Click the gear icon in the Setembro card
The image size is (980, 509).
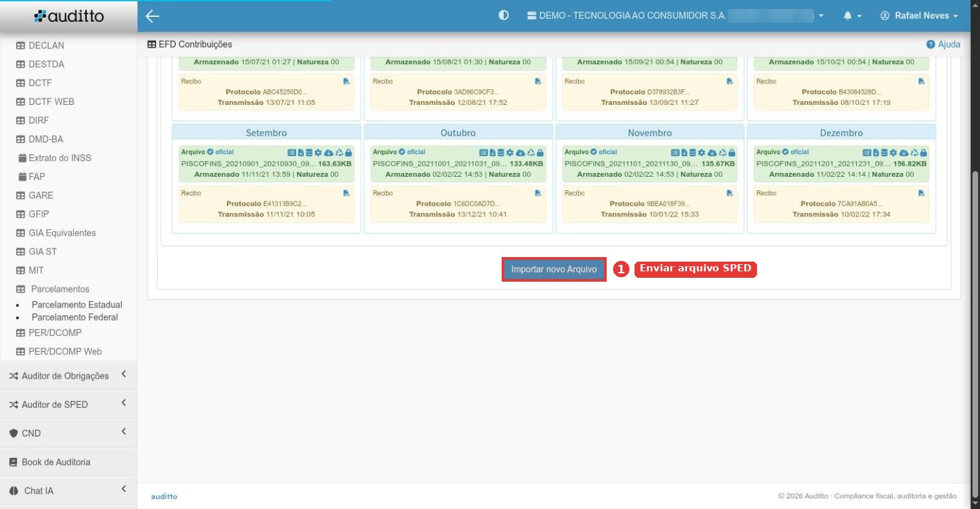[x=318, y=152]
